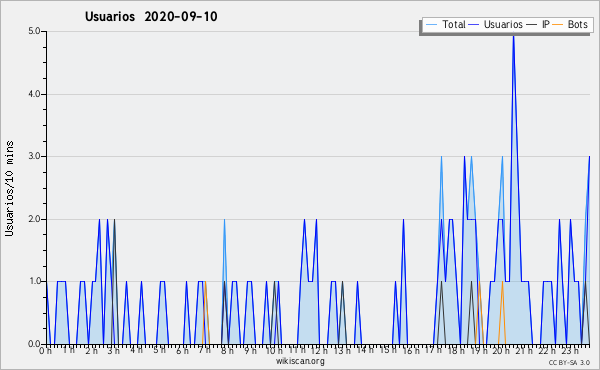This screenshot has width=600, height=370.
Task: Click the peak at 5.0 near 20-21 h
Action: pyautogui.click(x=514, y=36)
